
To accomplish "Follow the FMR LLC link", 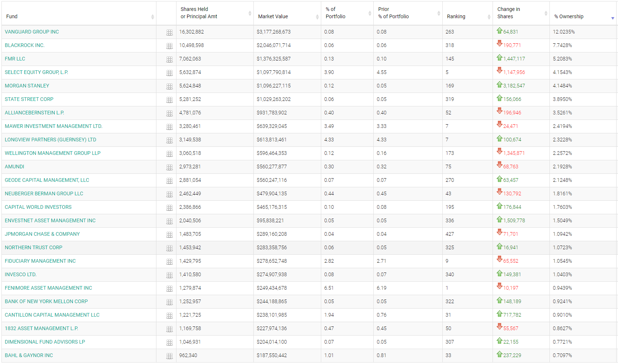I will (x=15, y=59).
